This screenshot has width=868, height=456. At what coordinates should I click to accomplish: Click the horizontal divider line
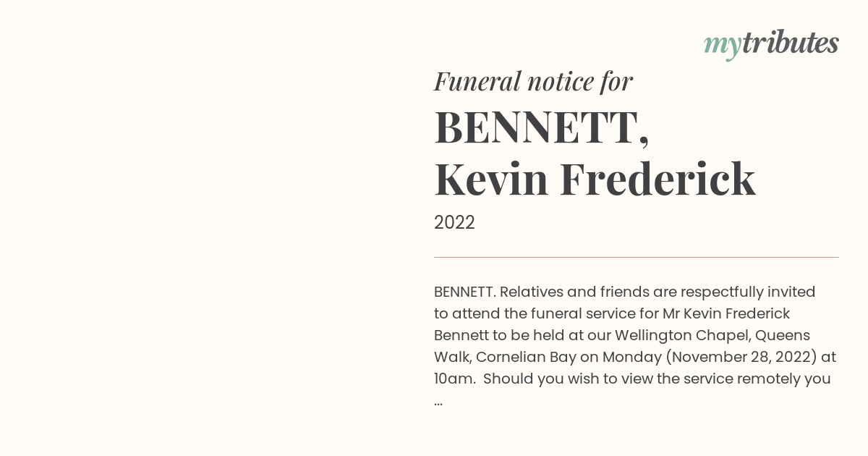click(x=637, y=257)
